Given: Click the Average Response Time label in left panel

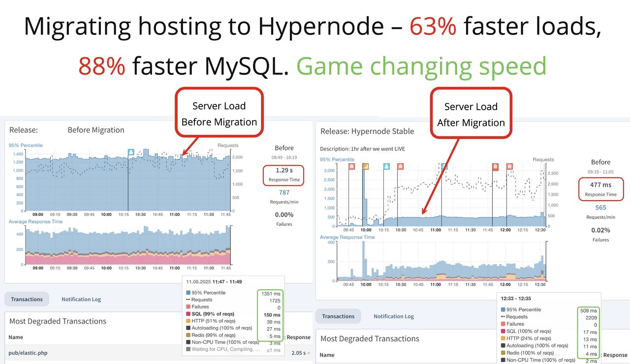Looking at the screenshot, I should (35, 222).
